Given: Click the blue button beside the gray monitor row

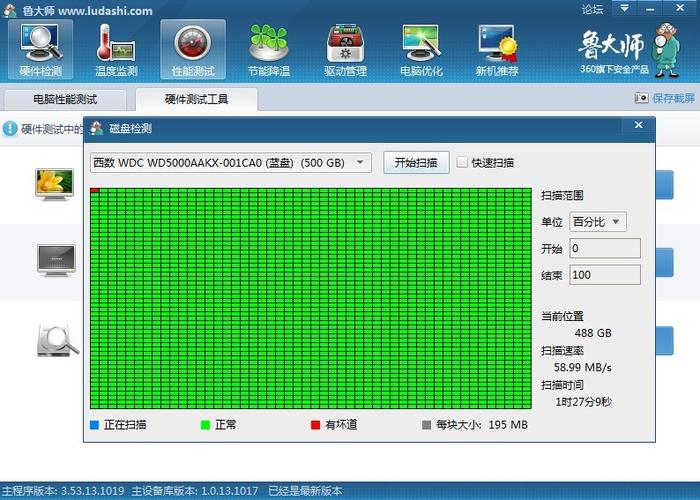Looking at the screenshot, I should click(x=664, y=262).
